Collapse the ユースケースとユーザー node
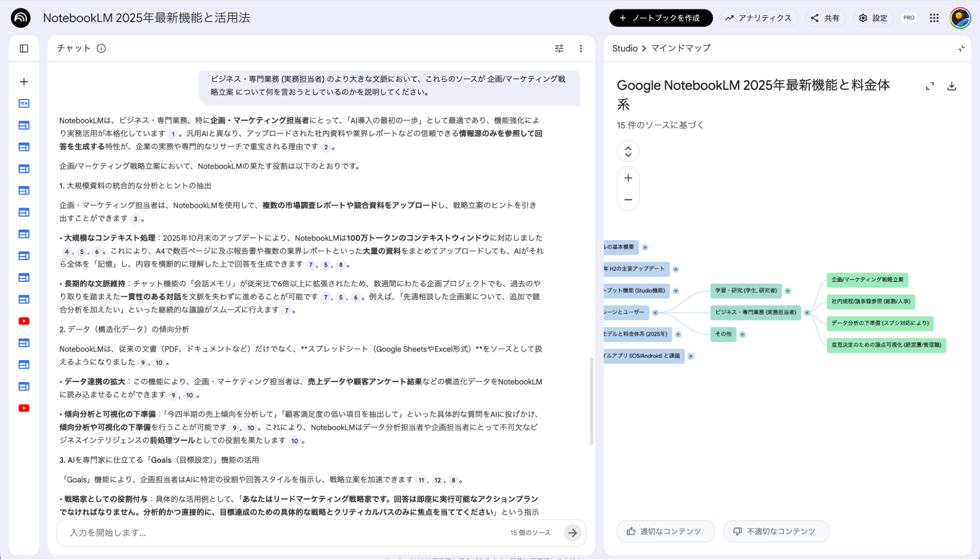980x560 pixels. point(654,313)
